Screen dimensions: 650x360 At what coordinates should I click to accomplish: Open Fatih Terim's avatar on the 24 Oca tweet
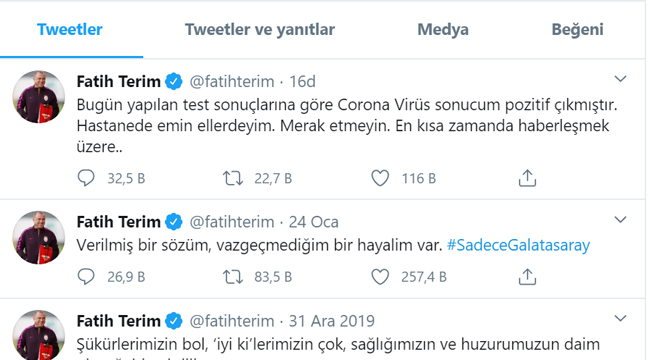[x=39, y=237]
